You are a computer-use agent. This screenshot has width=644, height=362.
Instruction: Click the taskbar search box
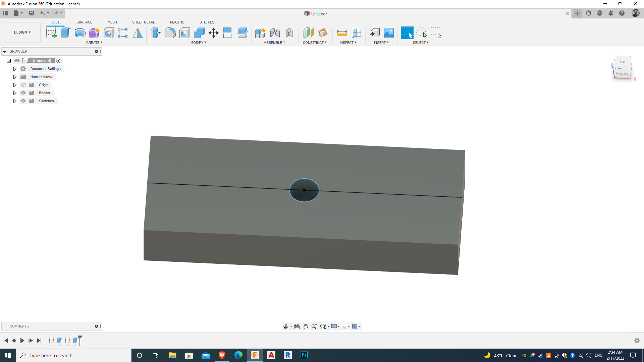(x=74, y=355)
